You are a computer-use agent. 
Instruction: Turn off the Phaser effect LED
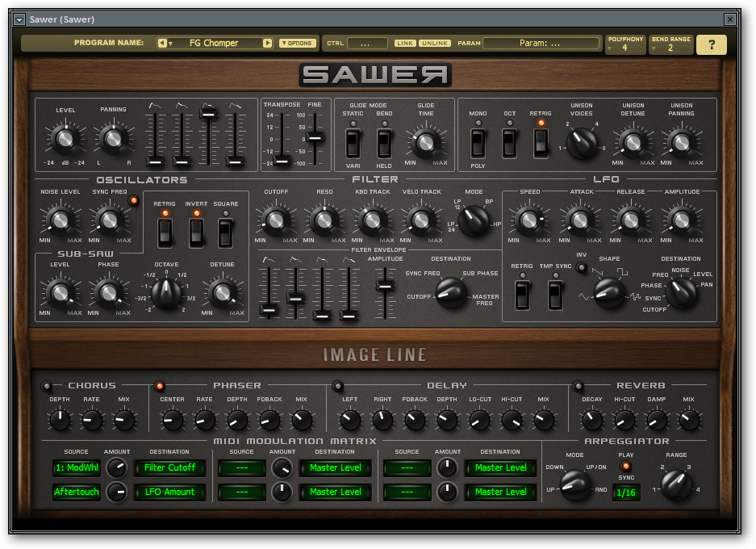point(159,386)
